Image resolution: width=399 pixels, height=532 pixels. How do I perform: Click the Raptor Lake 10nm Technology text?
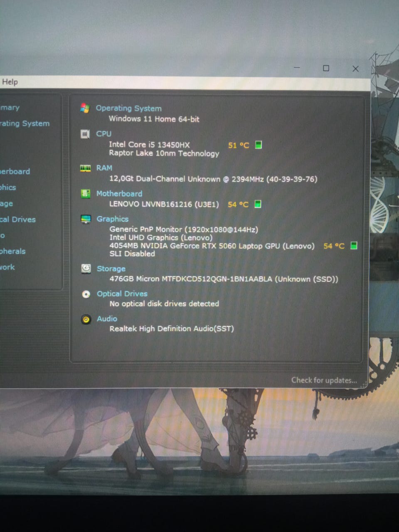164,153
